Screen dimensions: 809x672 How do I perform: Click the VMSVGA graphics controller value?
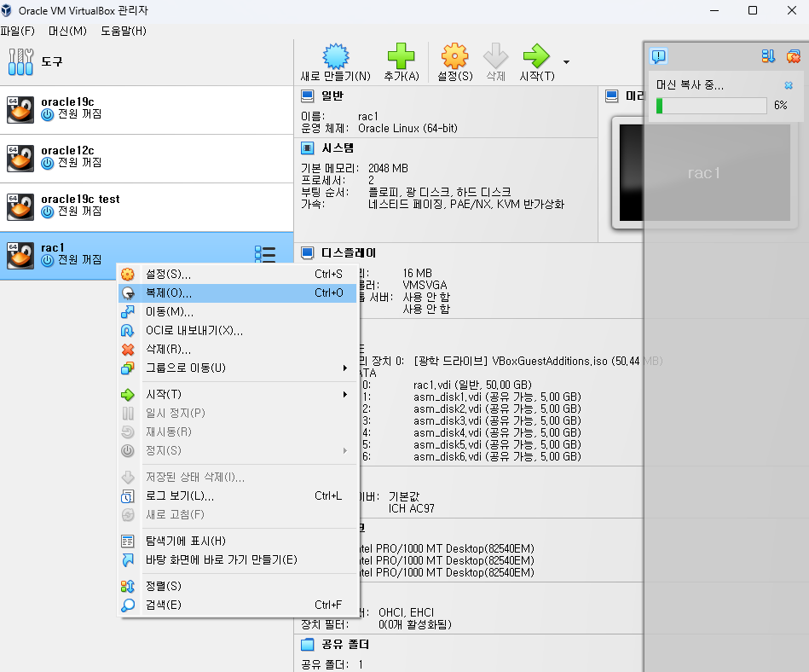point(425,286)
